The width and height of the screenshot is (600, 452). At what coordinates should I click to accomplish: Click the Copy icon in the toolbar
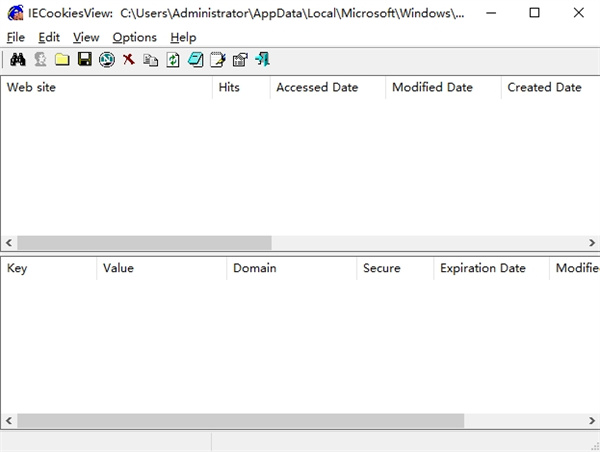point(151,60)
